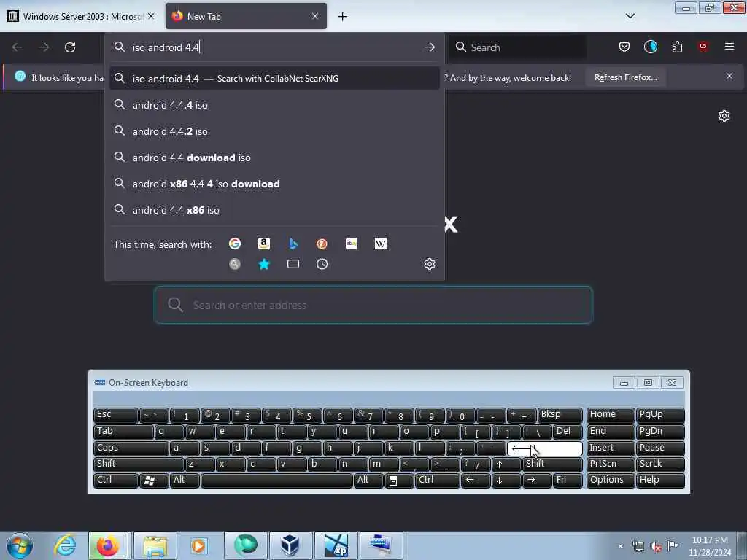Switch to the Windows Server 2003 tab

click(x=81, y=16)
